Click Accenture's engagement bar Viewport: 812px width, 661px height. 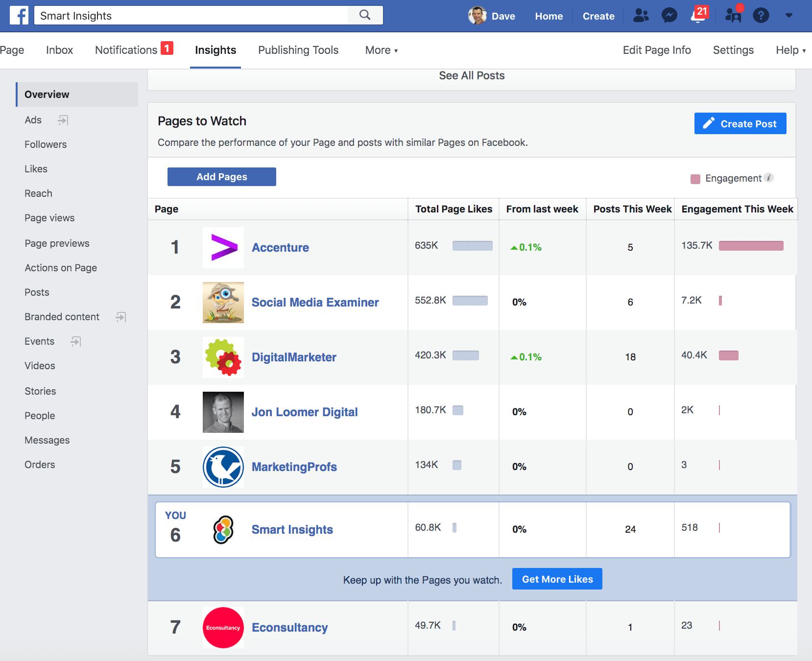tap(751, 246)
